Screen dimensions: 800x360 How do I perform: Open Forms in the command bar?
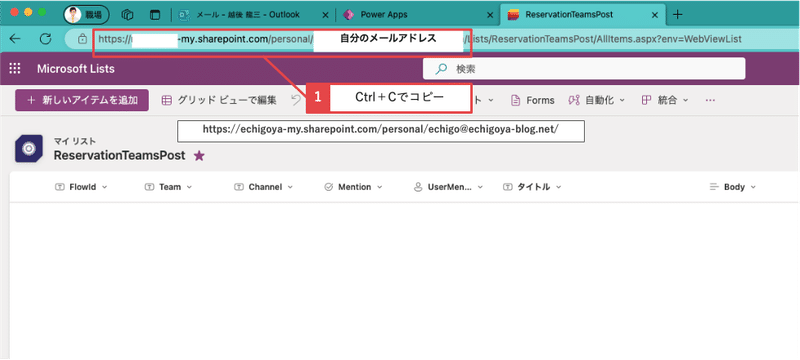click(533, 100)
